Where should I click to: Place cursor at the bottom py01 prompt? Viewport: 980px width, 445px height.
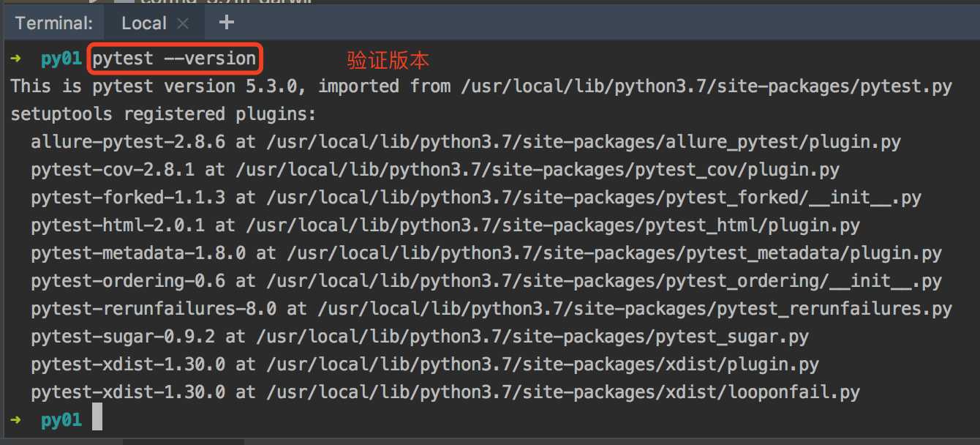point(97,420)
